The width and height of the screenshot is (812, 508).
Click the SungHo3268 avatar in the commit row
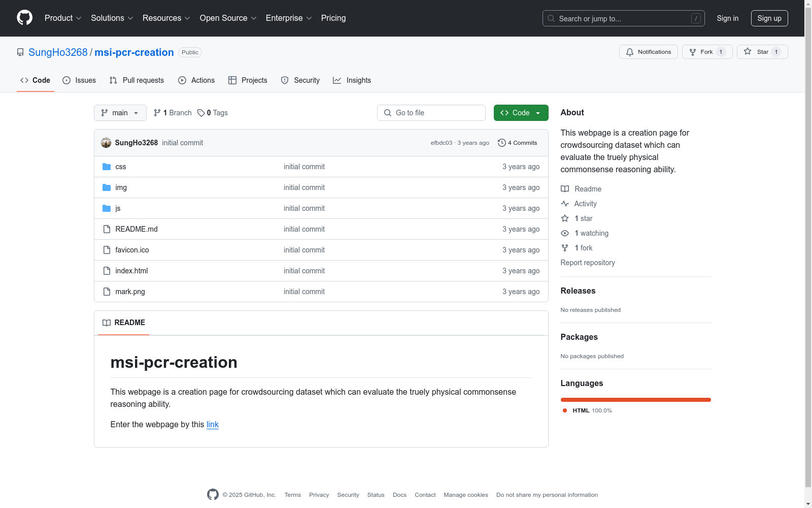pos(106,143)
